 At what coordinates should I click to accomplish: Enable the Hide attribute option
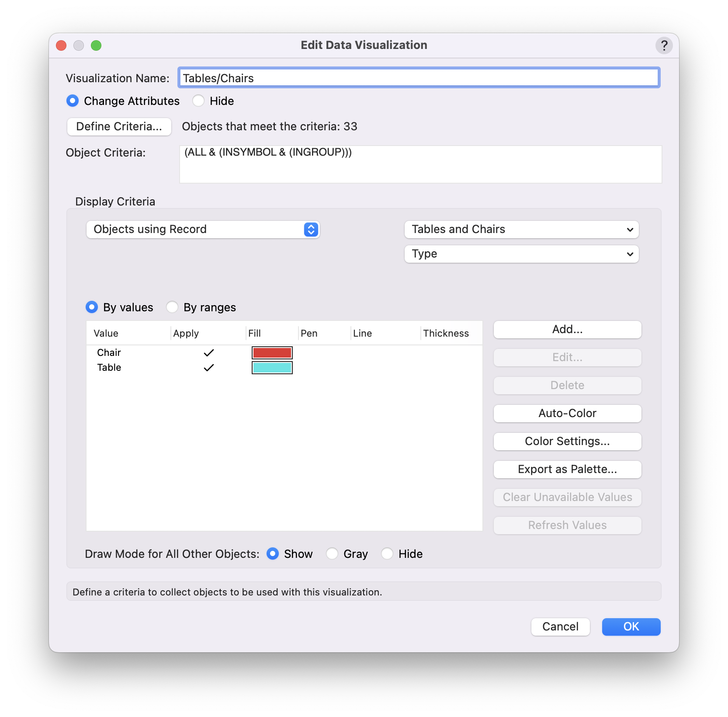coord(198,101)
